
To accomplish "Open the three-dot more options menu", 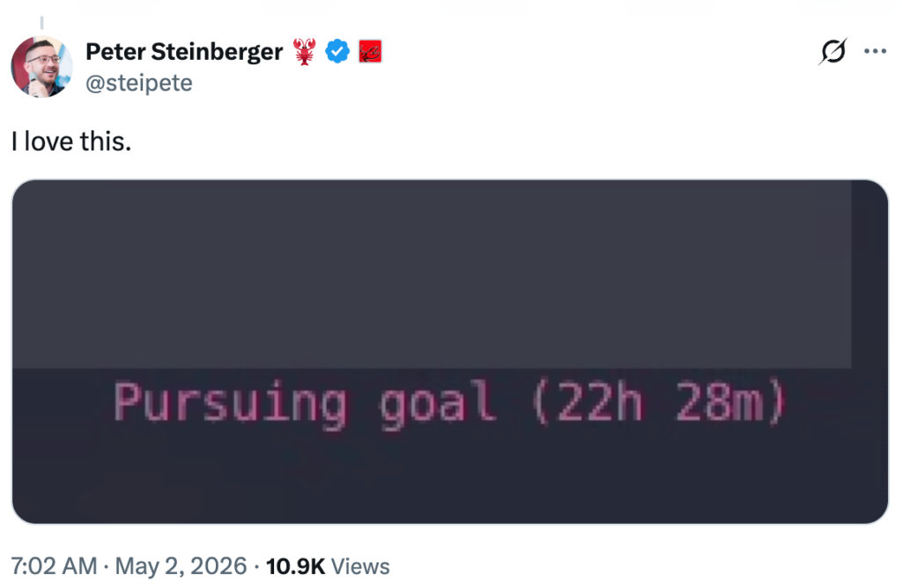I will (x=875, y=52).
